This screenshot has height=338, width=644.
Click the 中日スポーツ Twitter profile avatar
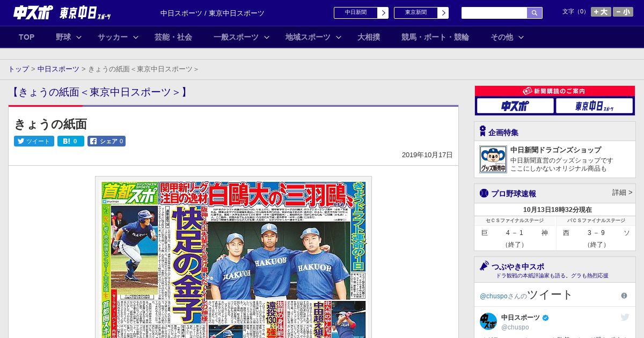(488, 321)
